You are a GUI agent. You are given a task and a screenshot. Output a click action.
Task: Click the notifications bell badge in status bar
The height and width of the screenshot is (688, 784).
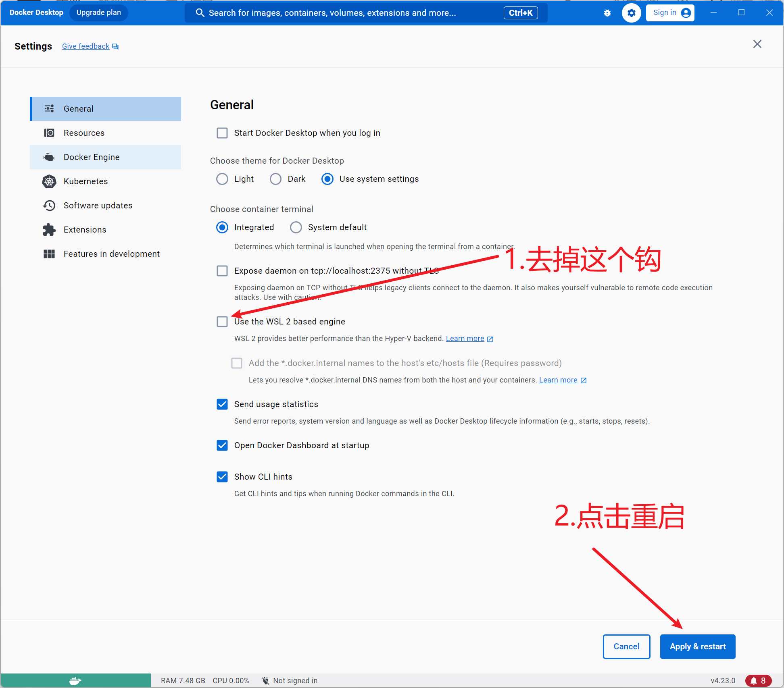click(758, 680)
